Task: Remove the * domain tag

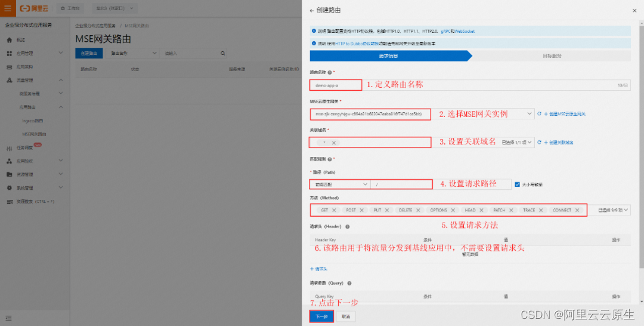Action: point(334,143)
